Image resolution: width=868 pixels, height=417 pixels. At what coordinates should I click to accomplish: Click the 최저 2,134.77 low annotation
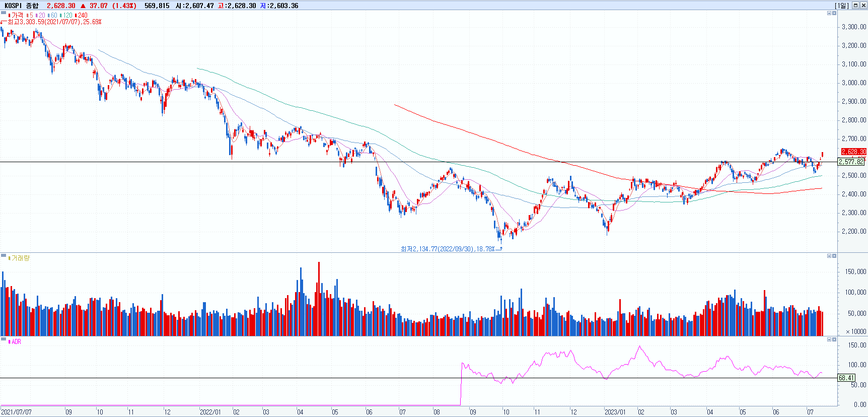[448, 249]
